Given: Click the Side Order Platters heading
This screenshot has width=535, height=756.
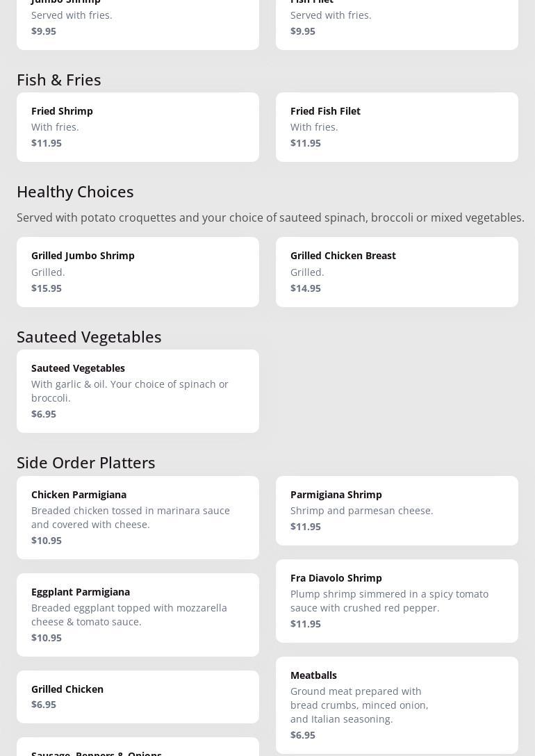Looking at the screenshot, I should (x=86, y=463).
